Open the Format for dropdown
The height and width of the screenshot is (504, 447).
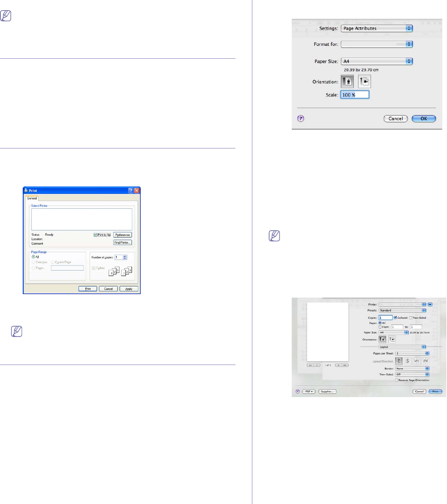point(377,44)
